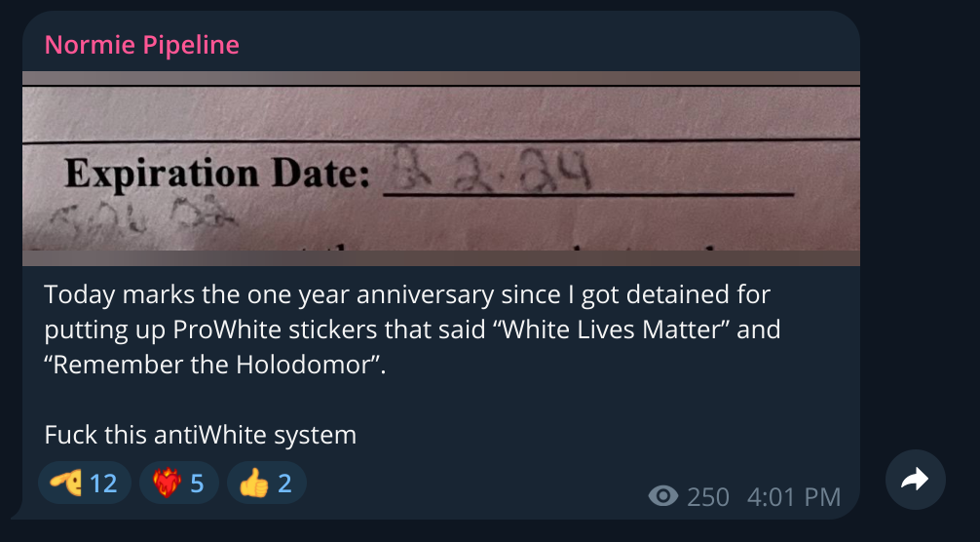Click the heart on fire emoji icon
980x542 pixels.
coord(167,483)
